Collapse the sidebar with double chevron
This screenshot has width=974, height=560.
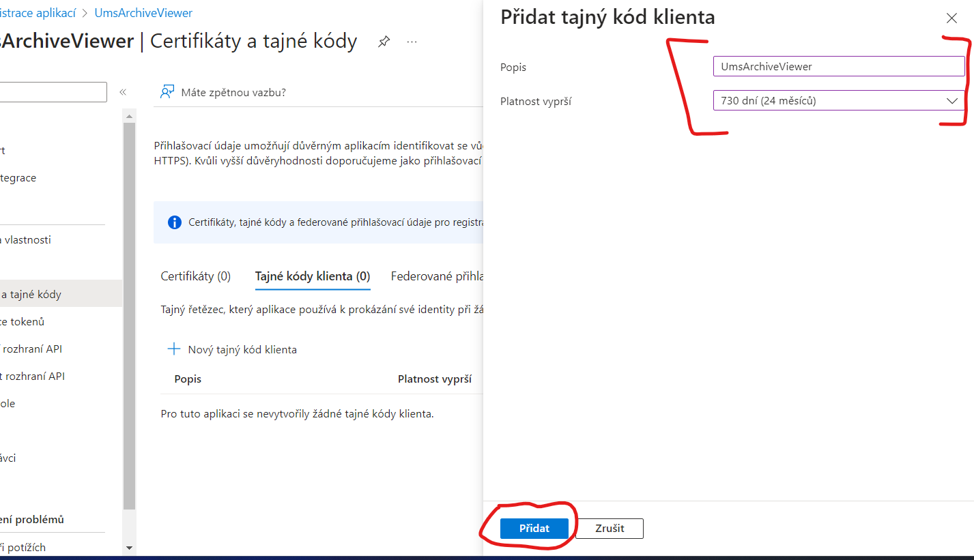(123, 92)
